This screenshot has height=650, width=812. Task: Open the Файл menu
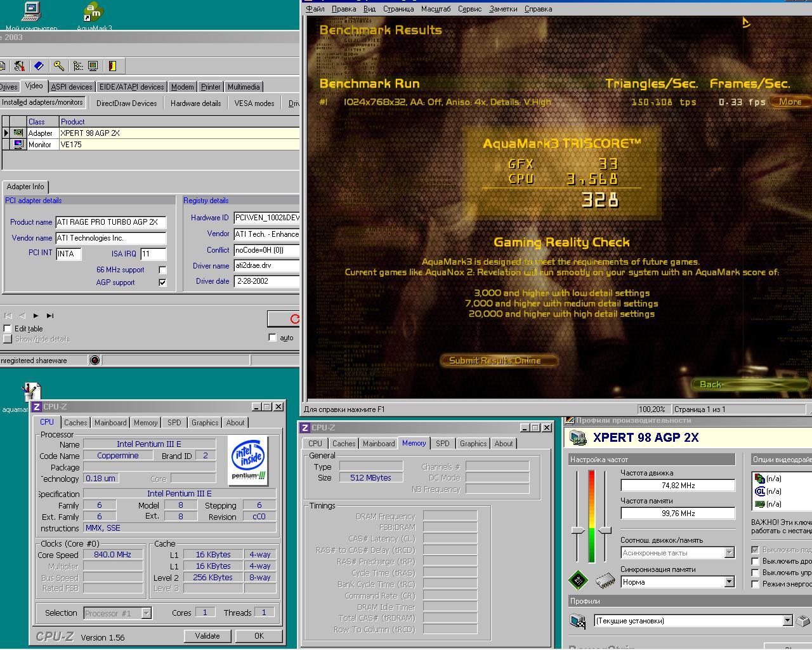[x=315, y=9]
